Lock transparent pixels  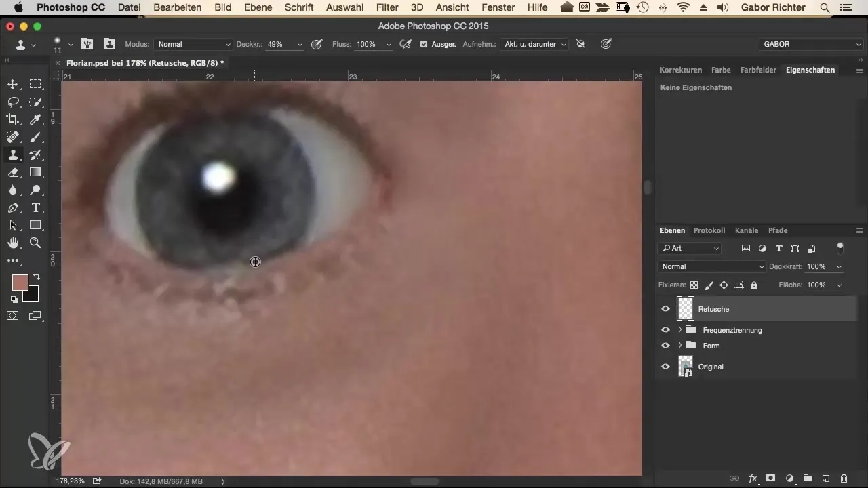coord(694,285)
